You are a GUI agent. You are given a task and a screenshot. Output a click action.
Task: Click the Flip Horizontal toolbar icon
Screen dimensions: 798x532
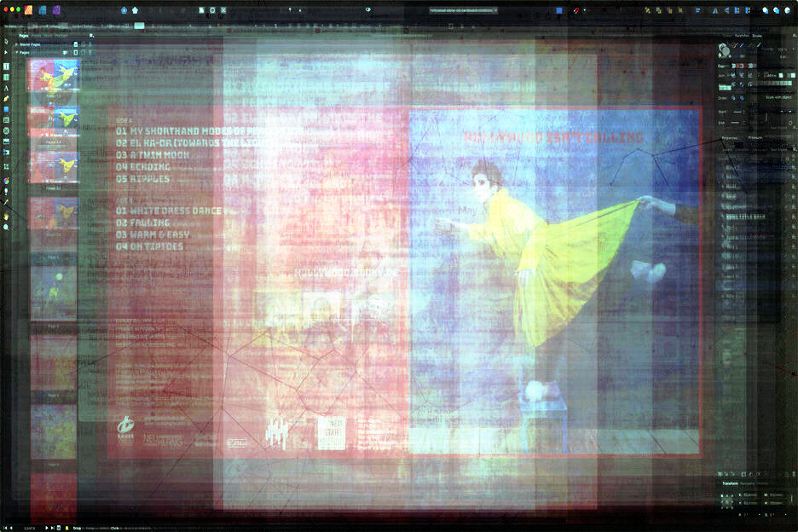coord(715,10)
